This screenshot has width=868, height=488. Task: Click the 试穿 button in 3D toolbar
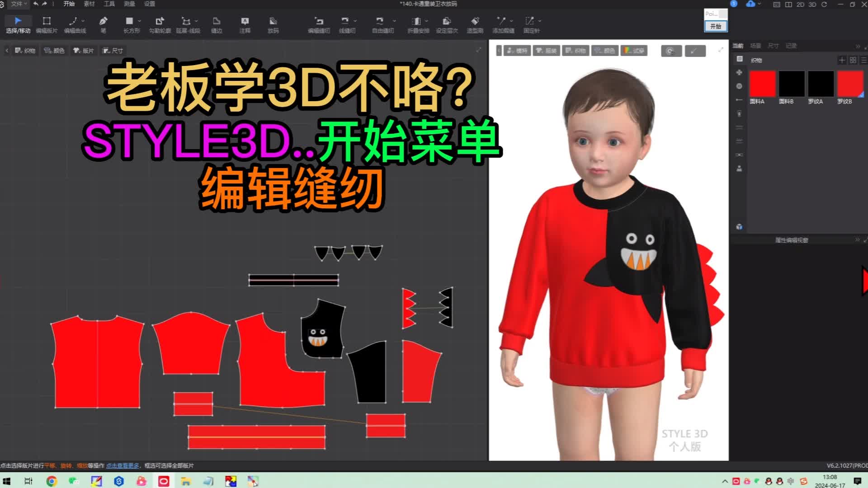[x=635, y=51]
